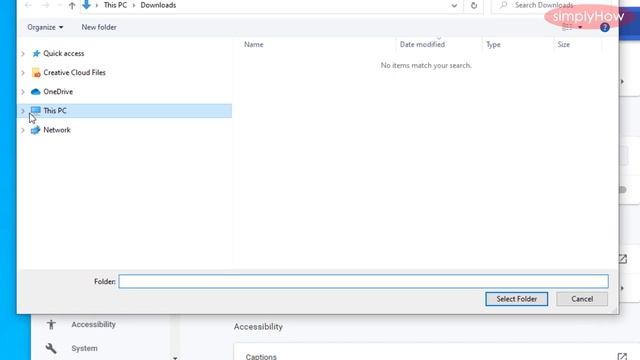Click the settings sidebar scroll-down arrow
640x360 pixels.
click(175, 358)
